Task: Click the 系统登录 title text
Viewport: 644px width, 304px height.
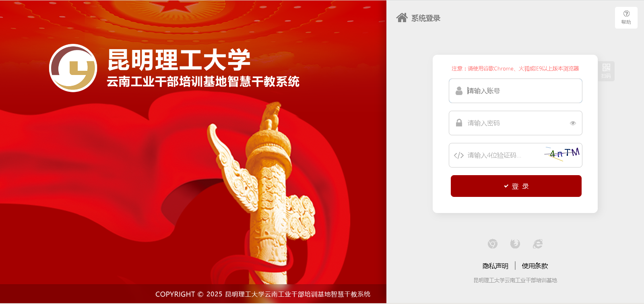Action: [x=426, y=18]
